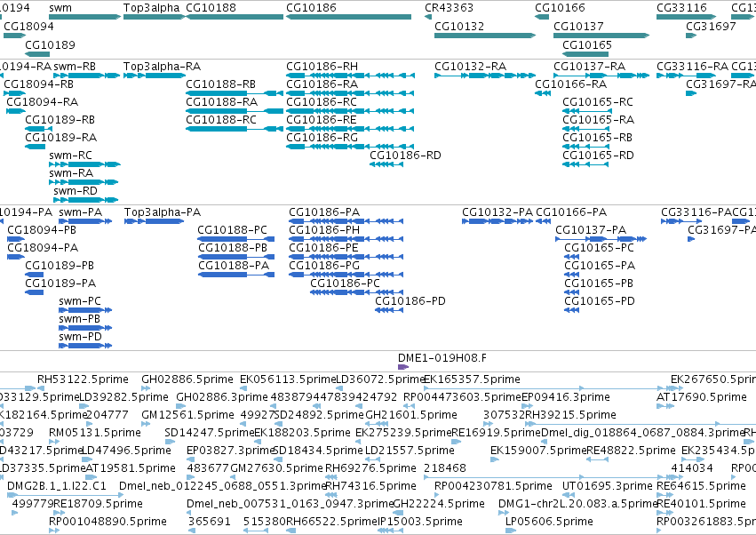Select protein CG10132-PA

point(497,212)
